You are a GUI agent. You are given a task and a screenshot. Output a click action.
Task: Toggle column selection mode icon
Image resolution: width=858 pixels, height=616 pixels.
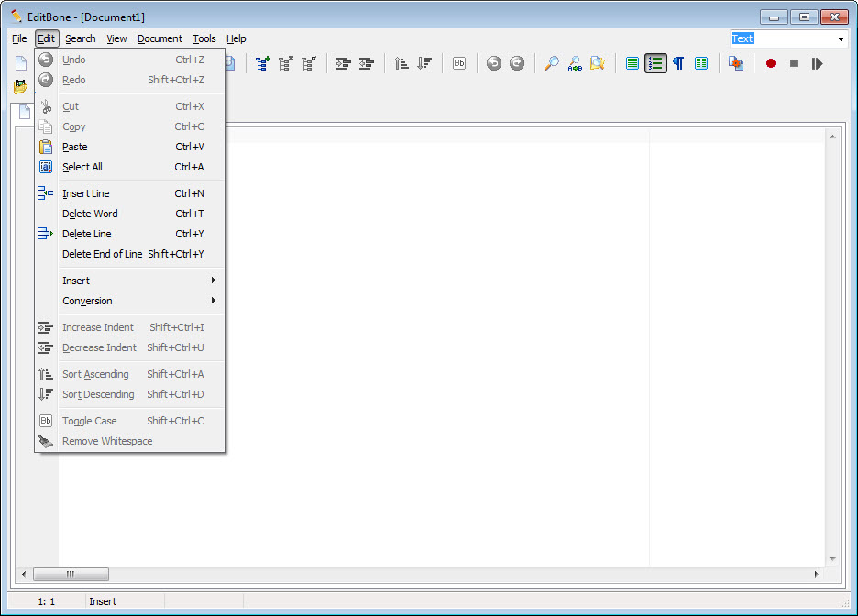[x=701, y=63]
